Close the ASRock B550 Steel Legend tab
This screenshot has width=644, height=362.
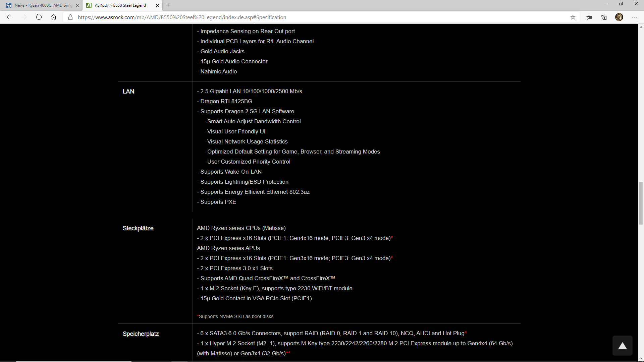[x=158, y=5]
